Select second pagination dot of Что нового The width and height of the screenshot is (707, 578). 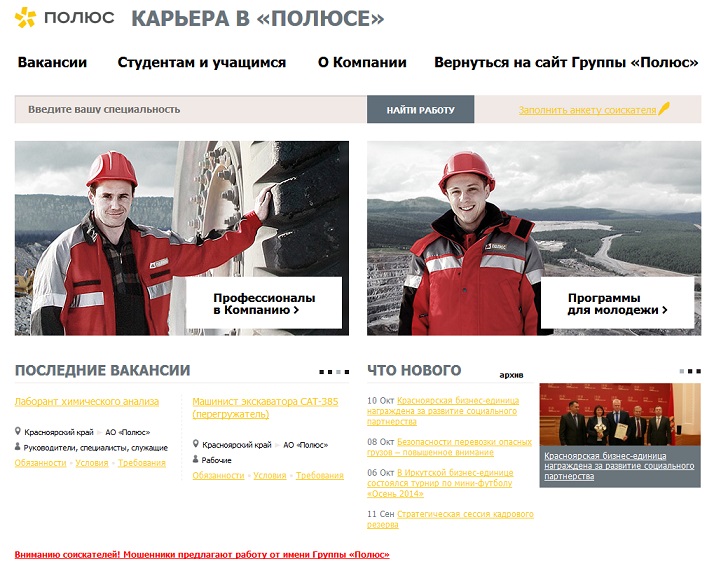point(690,372)
